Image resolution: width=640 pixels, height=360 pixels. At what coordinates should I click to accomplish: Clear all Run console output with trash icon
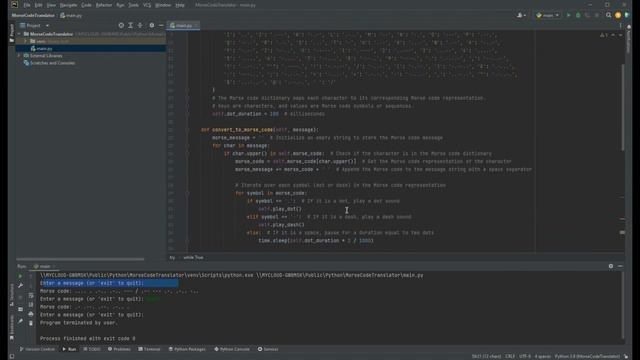pos(31,323)
